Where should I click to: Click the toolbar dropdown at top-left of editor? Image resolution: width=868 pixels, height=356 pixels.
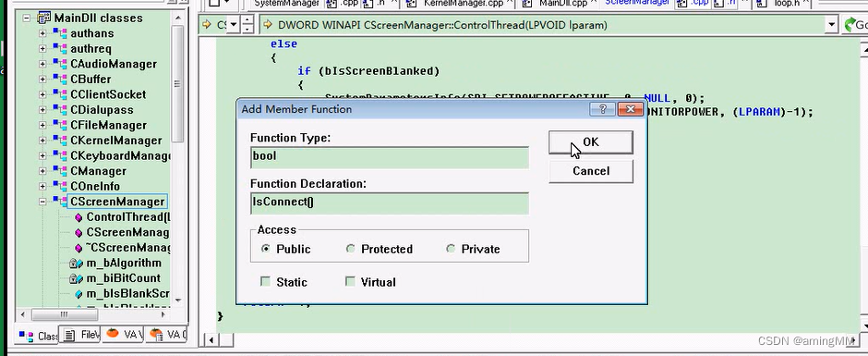coord(221,4)
